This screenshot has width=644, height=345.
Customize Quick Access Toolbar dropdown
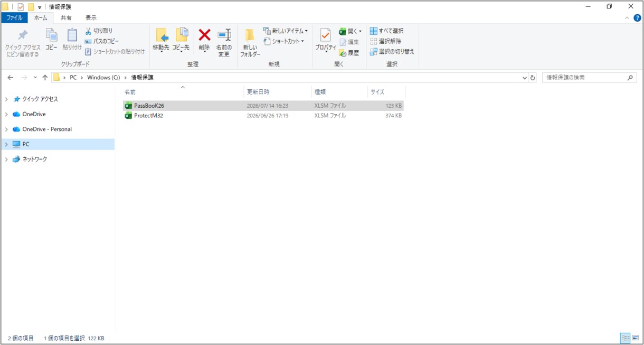tap(40, 7)
